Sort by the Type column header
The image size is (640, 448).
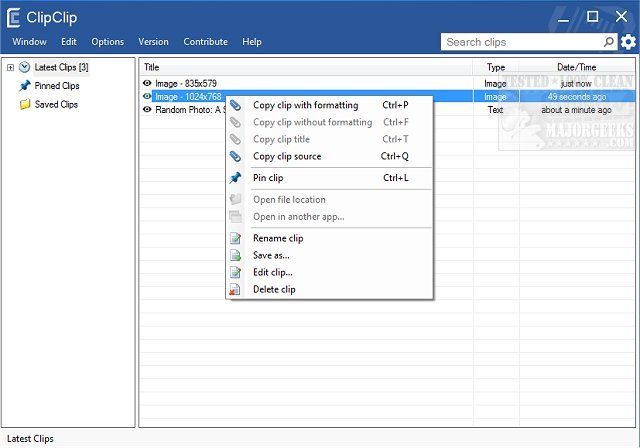496,67
